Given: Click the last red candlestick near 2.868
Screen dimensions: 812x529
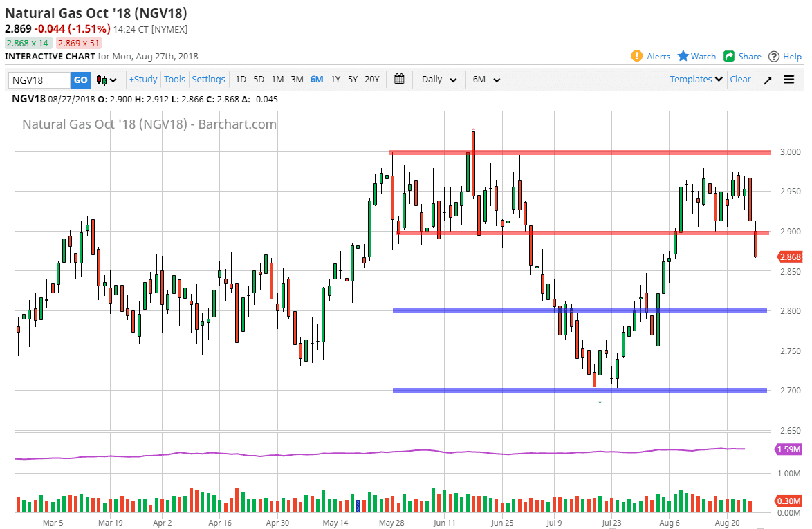Looking at the screenshot, I should tap(755, 244).
